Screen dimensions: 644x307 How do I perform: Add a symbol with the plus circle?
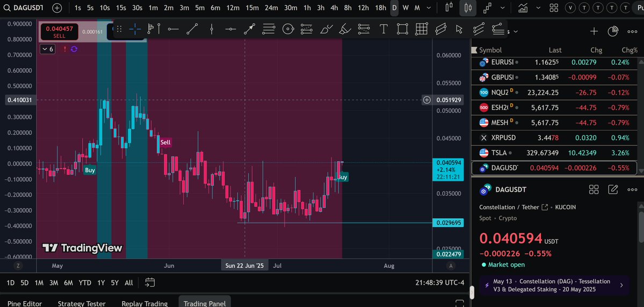[57, 8]
